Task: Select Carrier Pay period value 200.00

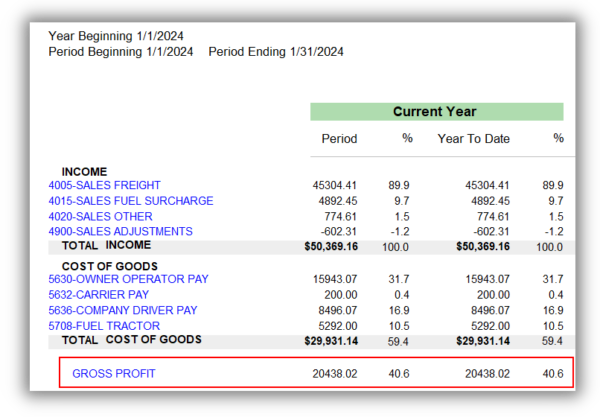Action: pos(341,295)
